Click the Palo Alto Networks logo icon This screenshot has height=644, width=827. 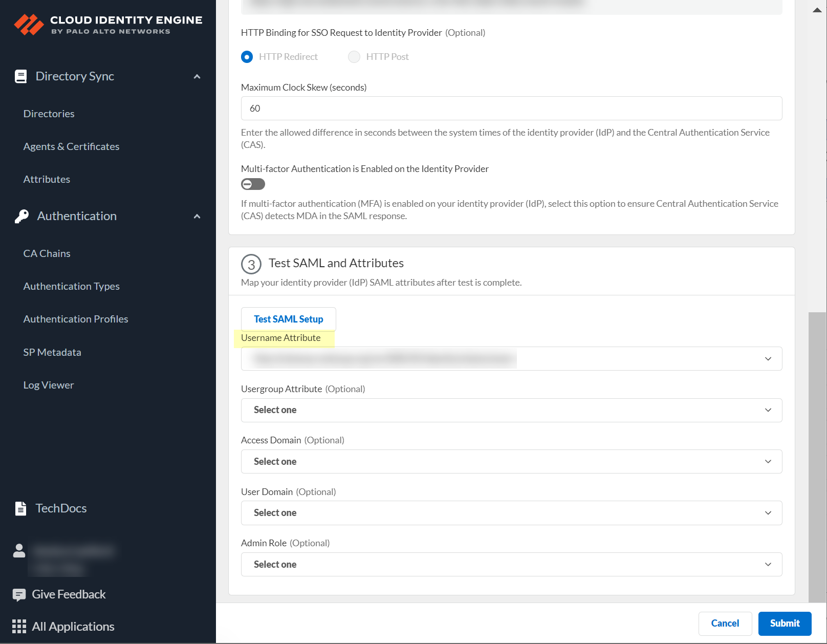click(x=29, y=25)
